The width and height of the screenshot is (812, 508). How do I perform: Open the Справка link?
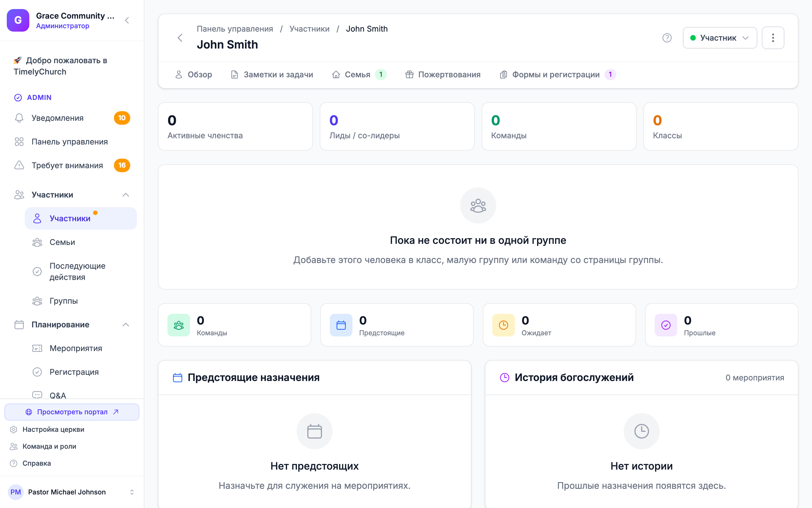(x=30, y=463)
